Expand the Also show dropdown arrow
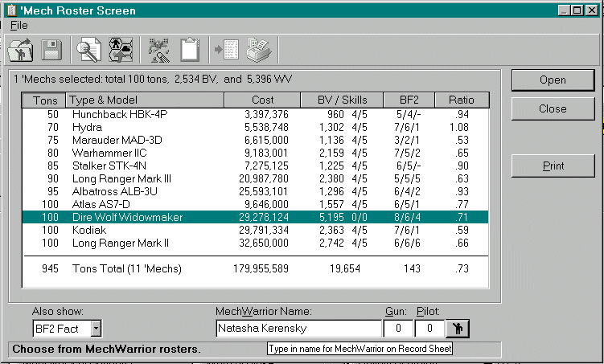 [x=96, y=329]
